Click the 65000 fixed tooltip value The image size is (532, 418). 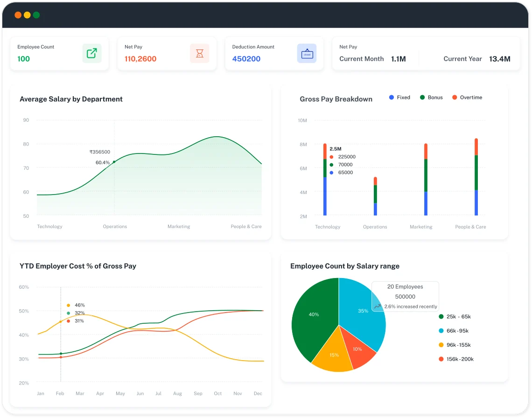coord(345,172)
